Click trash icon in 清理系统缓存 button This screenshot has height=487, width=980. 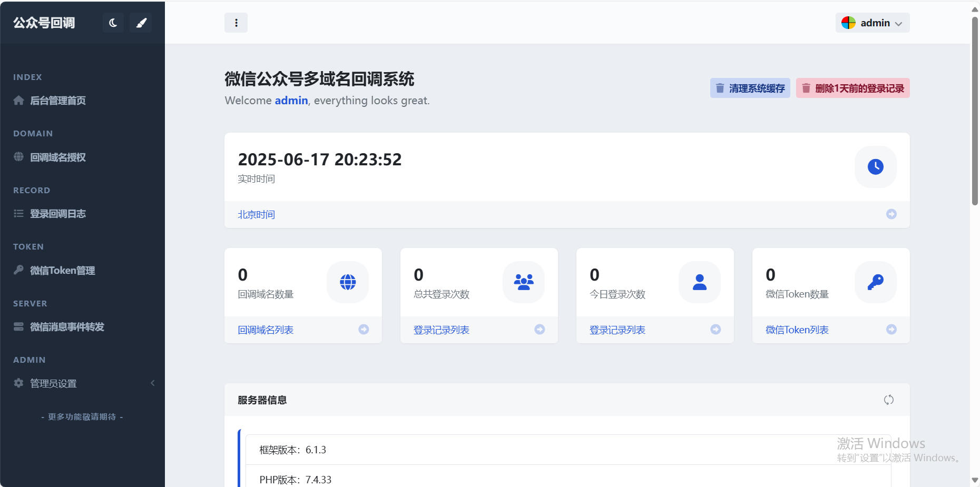pos(720,88)
